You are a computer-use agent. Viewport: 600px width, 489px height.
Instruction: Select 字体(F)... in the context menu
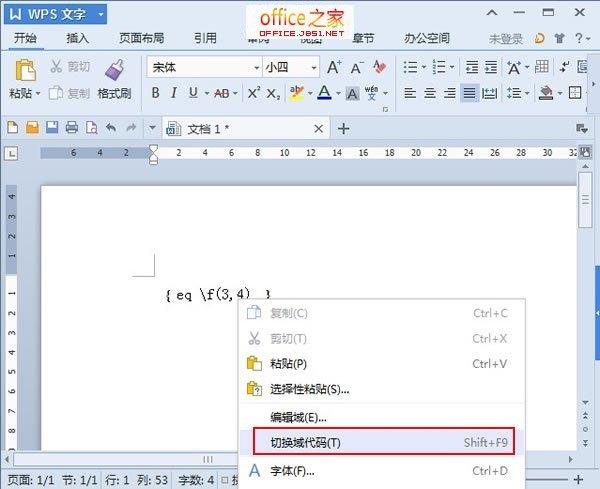(x=382, y=471)
